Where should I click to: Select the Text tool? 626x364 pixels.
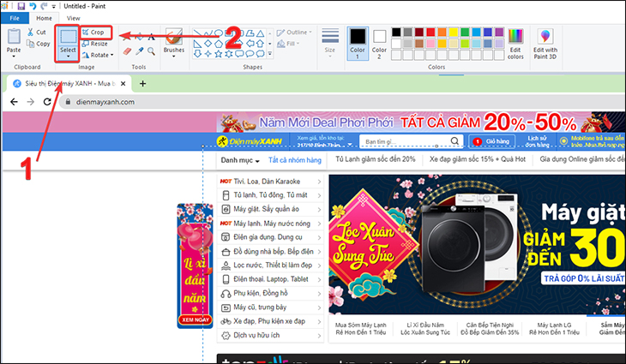(151, 38)
